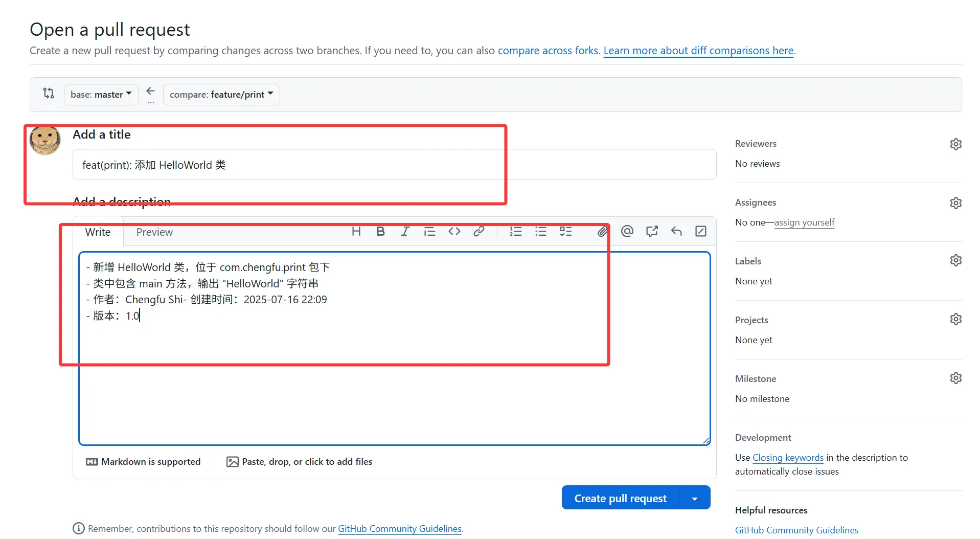Click the info icon beside the Remember notice
980x539 pixels.
(x=79, y=528)
